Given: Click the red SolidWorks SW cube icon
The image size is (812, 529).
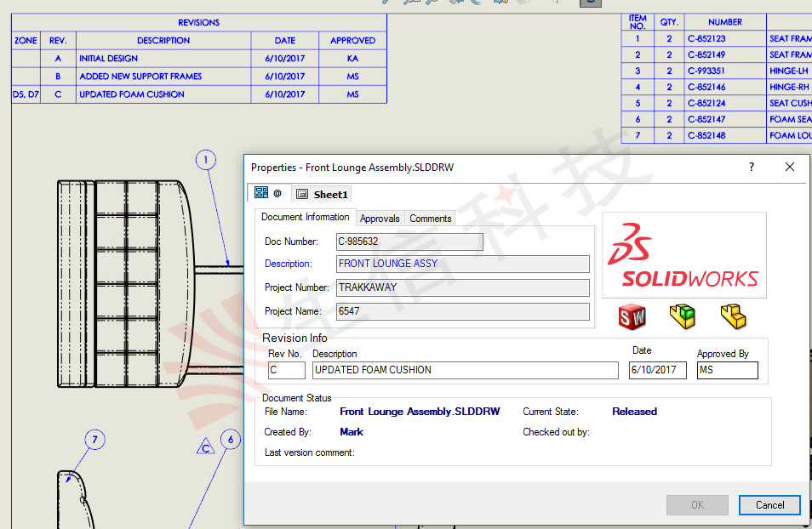Looking at the screenshot, I should [632, 316].
